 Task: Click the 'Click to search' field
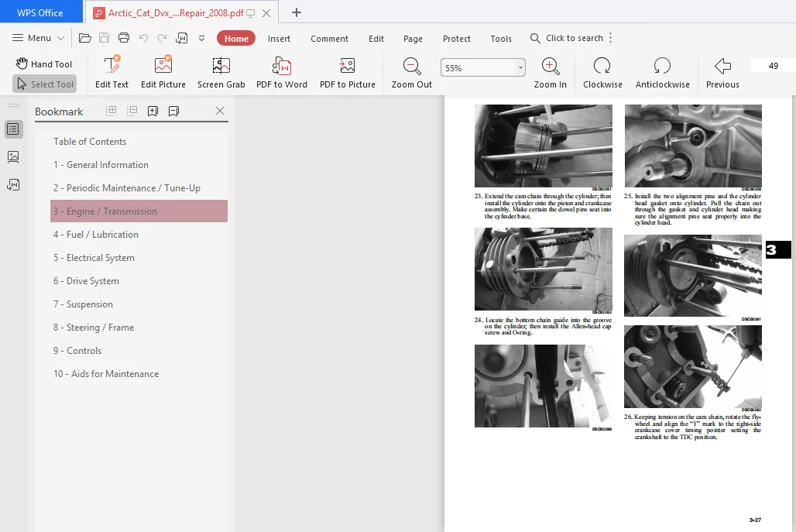567,38
